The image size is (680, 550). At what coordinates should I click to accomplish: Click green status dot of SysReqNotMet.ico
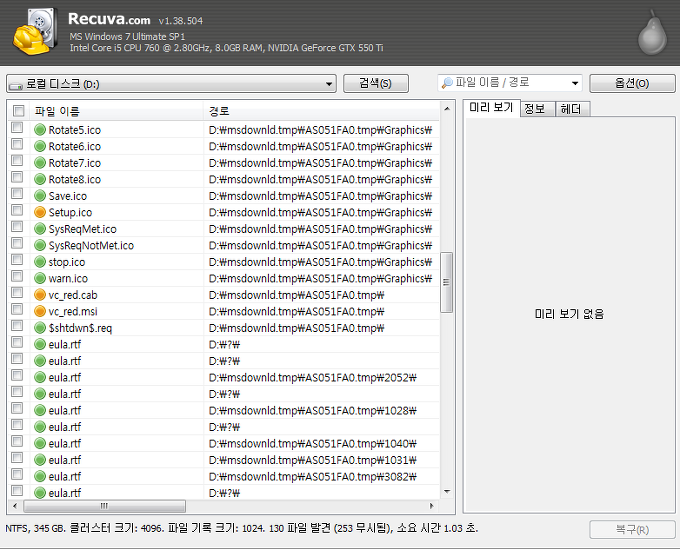pyautogui.click(x=40, y=245)
